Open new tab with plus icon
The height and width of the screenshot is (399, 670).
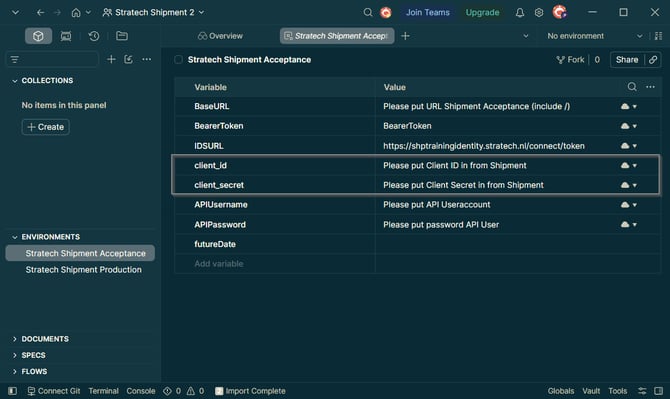point(406,36)
